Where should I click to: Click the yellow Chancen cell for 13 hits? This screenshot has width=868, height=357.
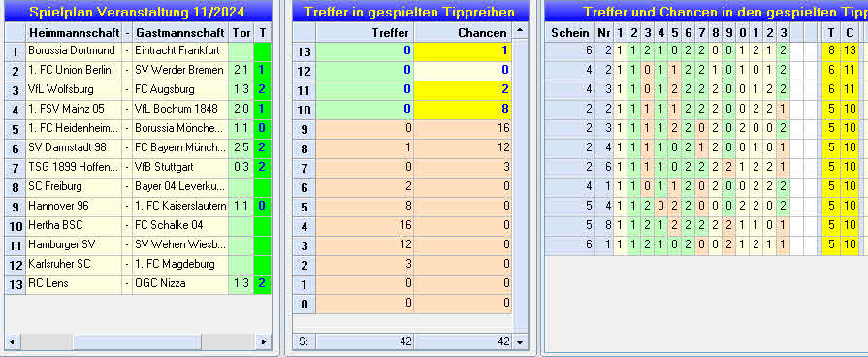coord(463,50)
